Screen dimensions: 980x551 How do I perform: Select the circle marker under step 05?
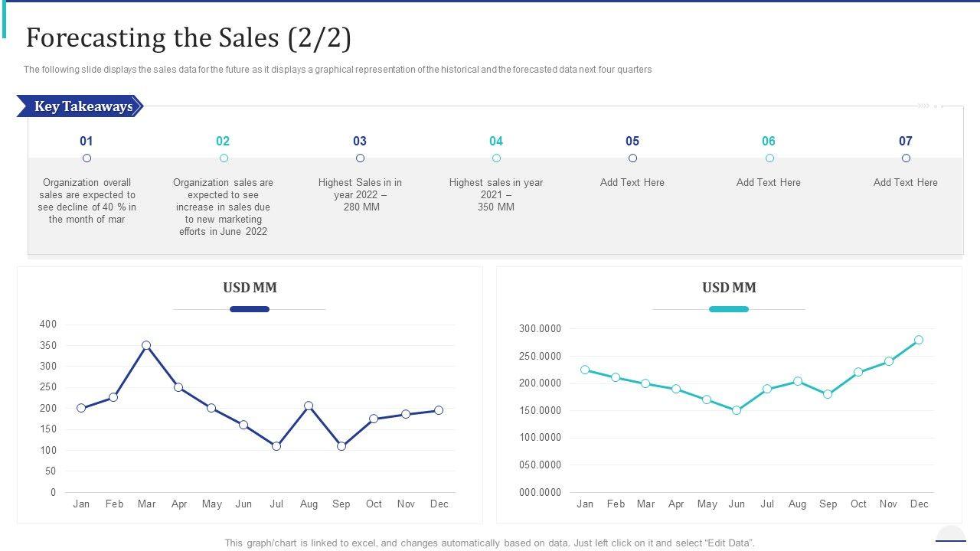(632, 158)
